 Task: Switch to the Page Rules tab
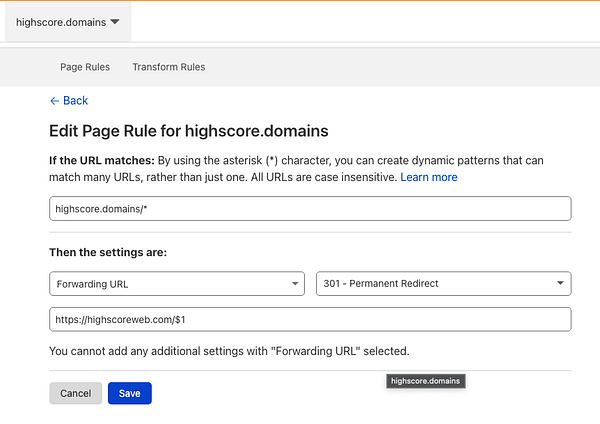click(x=84, y=67)
